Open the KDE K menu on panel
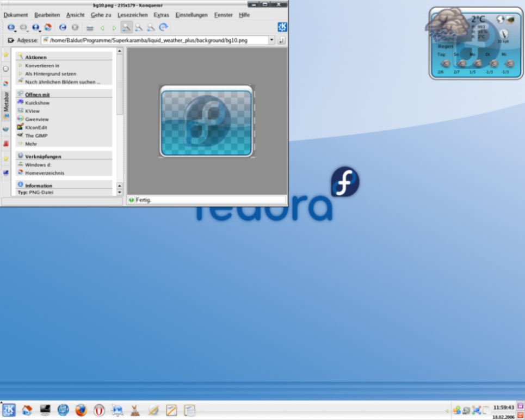The height and width of the screenshot is (420, 525). [9, 410]
